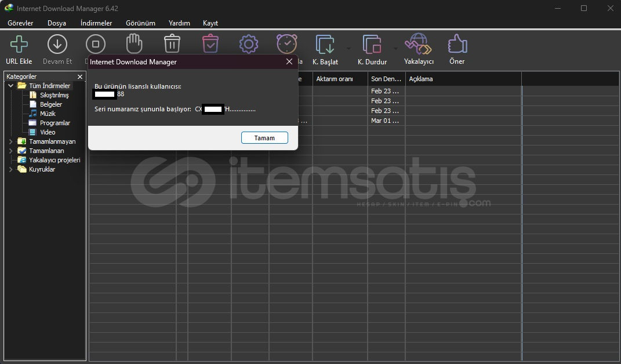Sort by Son Den... column header
Viewport: 621px width, 364px height.
click(387, 79)
